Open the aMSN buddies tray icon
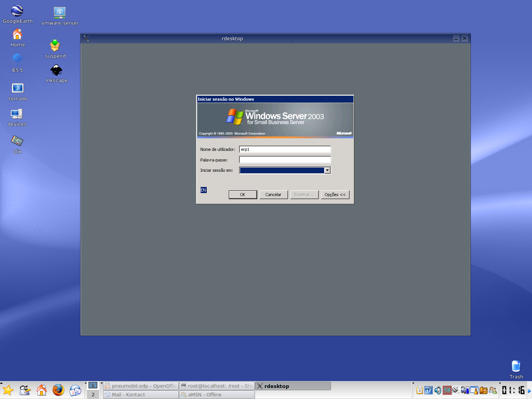 click(492, 390)
